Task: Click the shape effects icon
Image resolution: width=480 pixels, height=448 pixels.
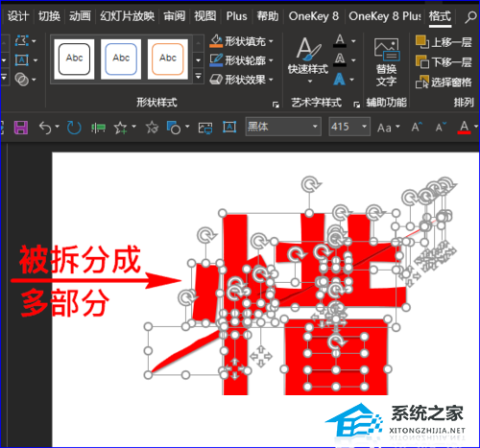Action: (216, 80)
